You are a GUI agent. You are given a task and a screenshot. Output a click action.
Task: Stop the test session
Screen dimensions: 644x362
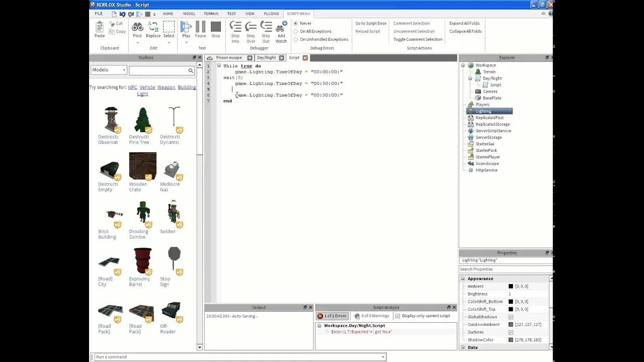(x=216, y=30)
